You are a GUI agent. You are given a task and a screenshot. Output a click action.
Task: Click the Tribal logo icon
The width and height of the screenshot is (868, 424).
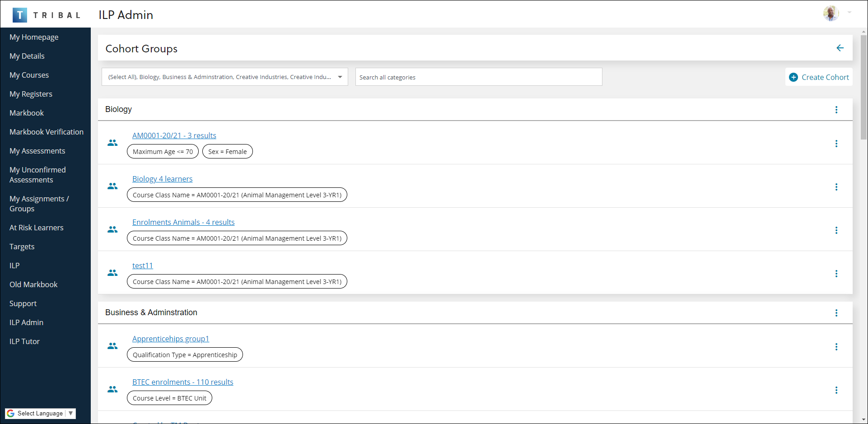19,15
